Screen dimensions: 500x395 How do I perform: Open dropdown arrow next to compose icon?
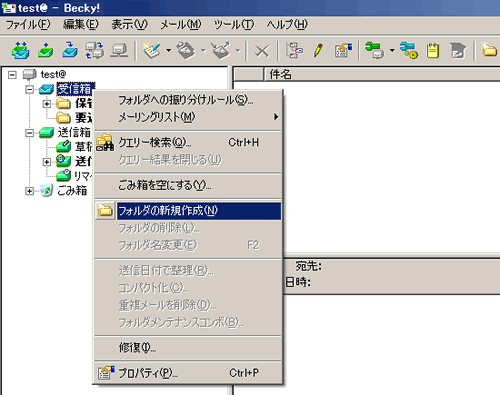click(168, 51)
